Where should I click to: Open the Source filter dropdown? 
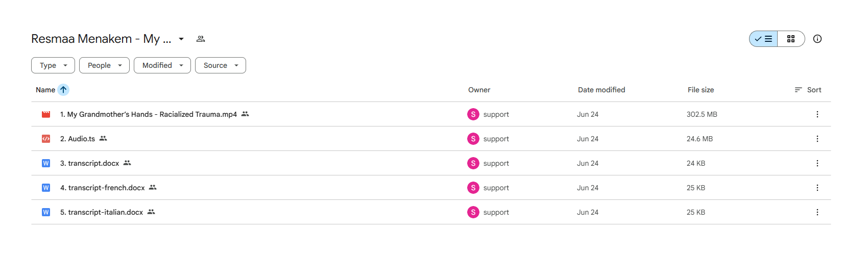(x=221, y=65)
